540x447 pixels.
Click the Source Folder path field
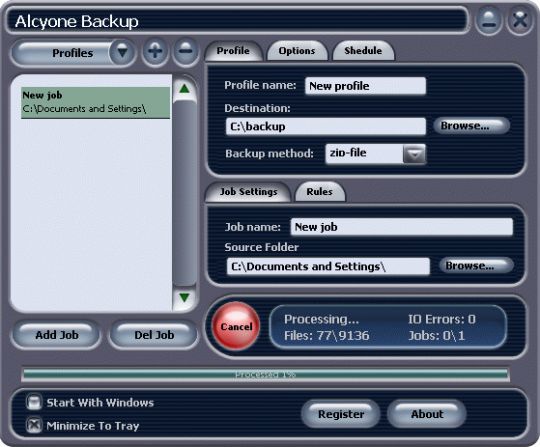328,266
